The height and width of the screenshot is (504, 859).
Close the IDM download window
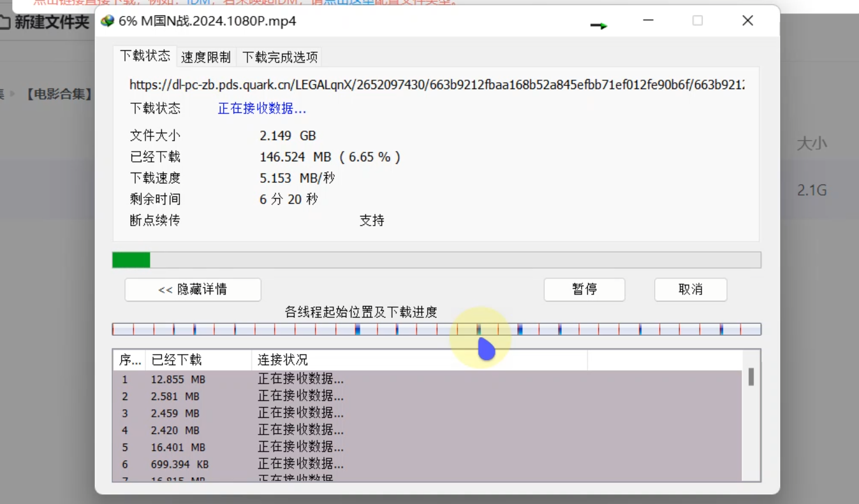click(x=747, y=20)
